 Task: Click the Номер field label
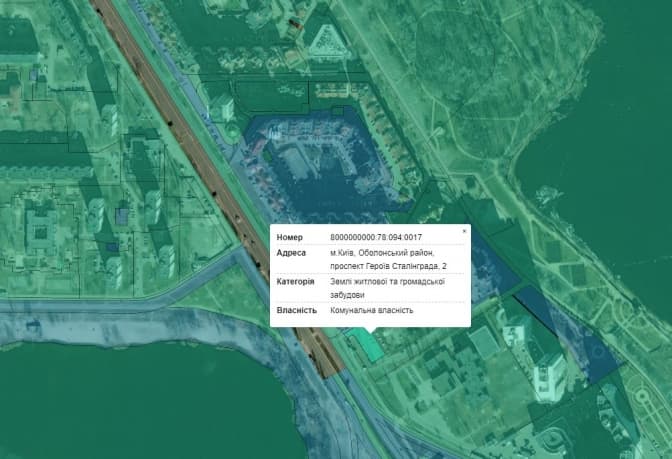click(290, 238)
